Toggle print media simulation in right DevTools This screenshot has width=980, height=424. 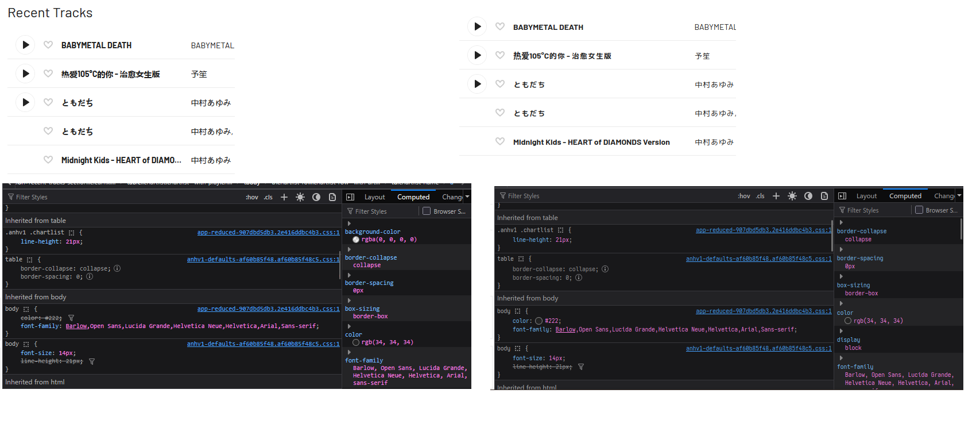pos(824,196)
